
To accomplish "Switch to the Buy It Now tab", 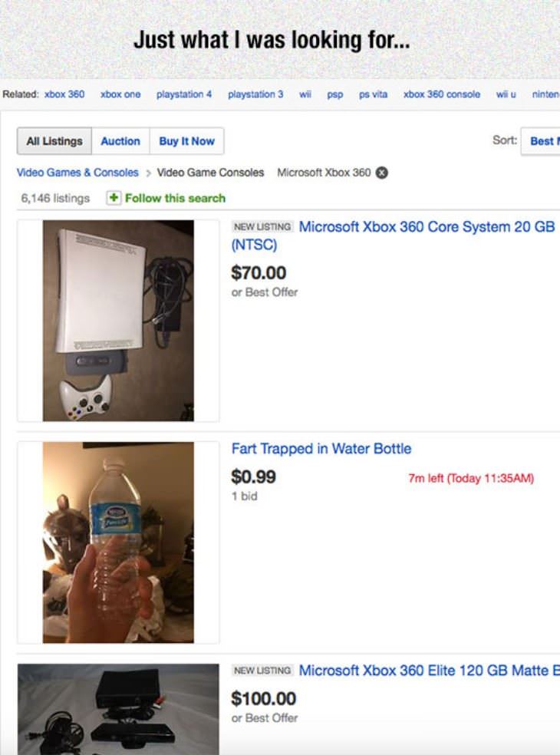I will tap(187, 141).
